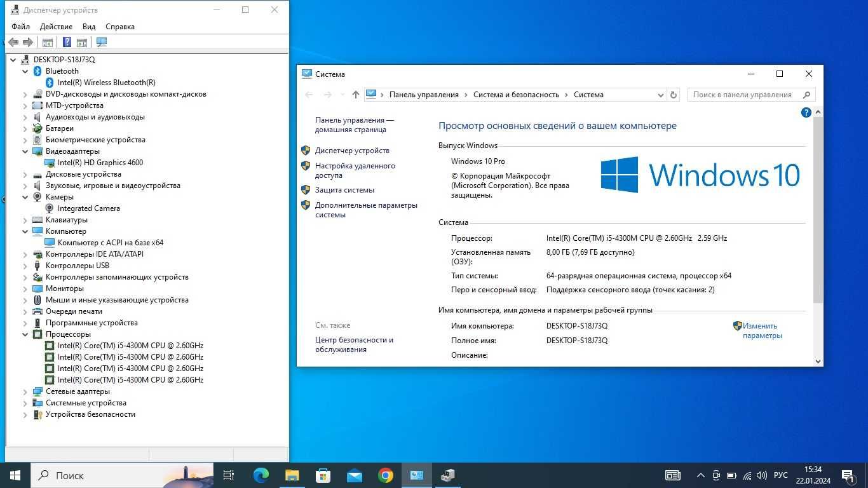
Task: Click the Up arrow in System window navigation
Action: 355,95
